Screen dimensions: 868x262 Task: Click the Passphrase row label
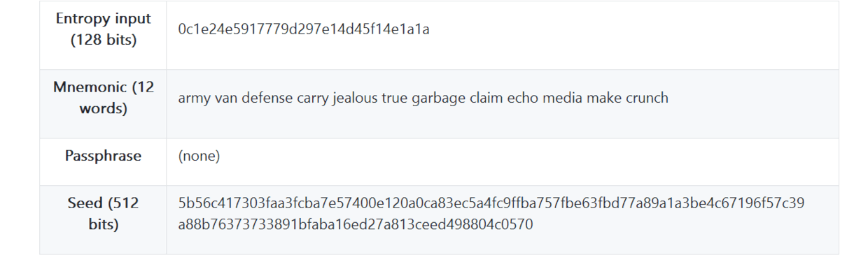103,156
